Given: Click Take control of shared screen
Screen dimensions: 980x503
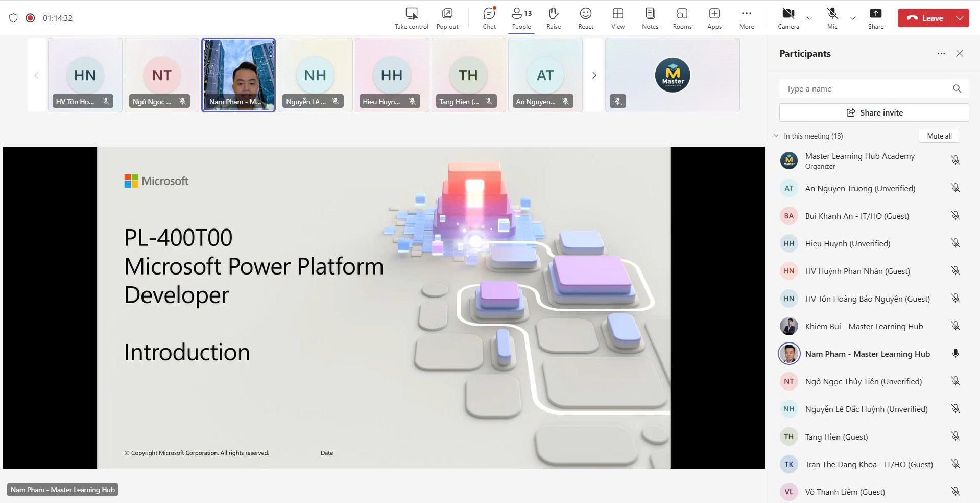Looking at the screenshot, I should [411, 18].
